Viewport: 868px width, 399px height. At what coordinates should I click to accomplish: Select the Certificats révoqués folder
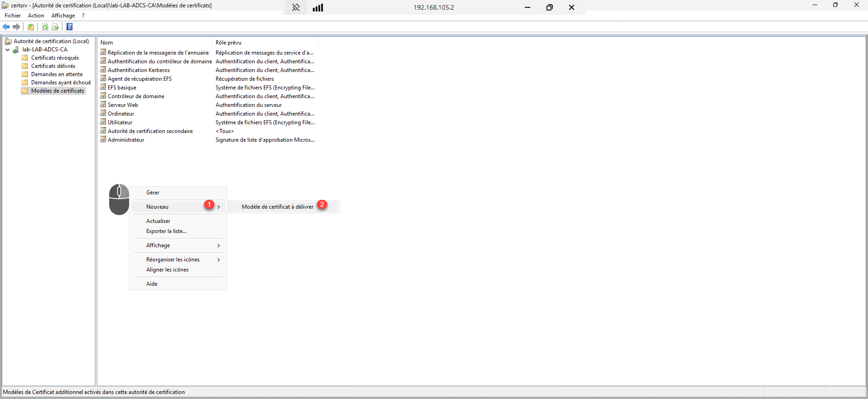click(55, 58)
